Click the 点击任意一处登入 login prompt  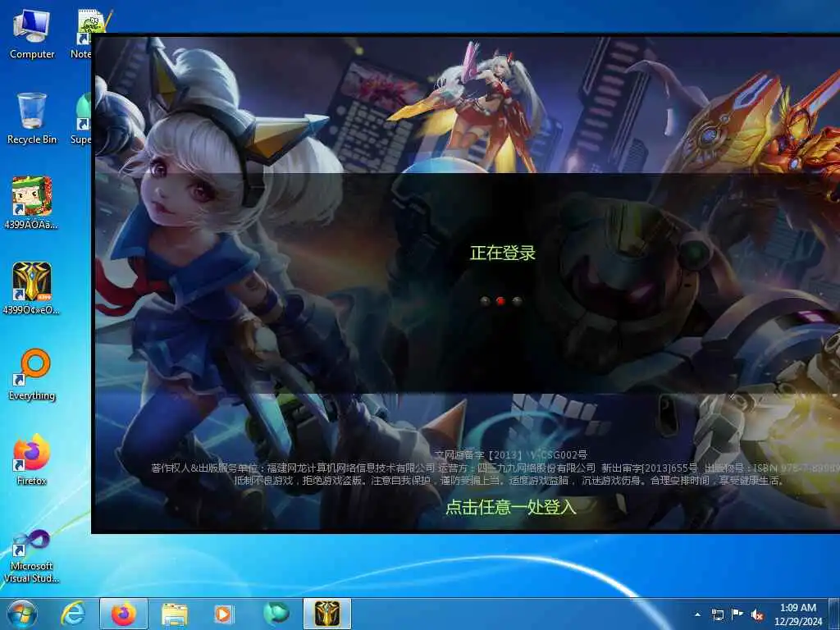coord(510,507)
